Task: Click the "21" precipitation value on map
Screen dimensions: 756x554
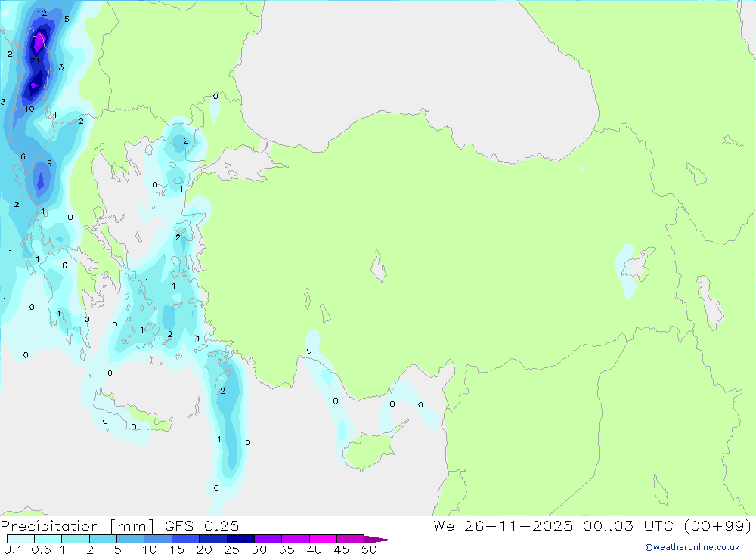Action: point(35,60)
